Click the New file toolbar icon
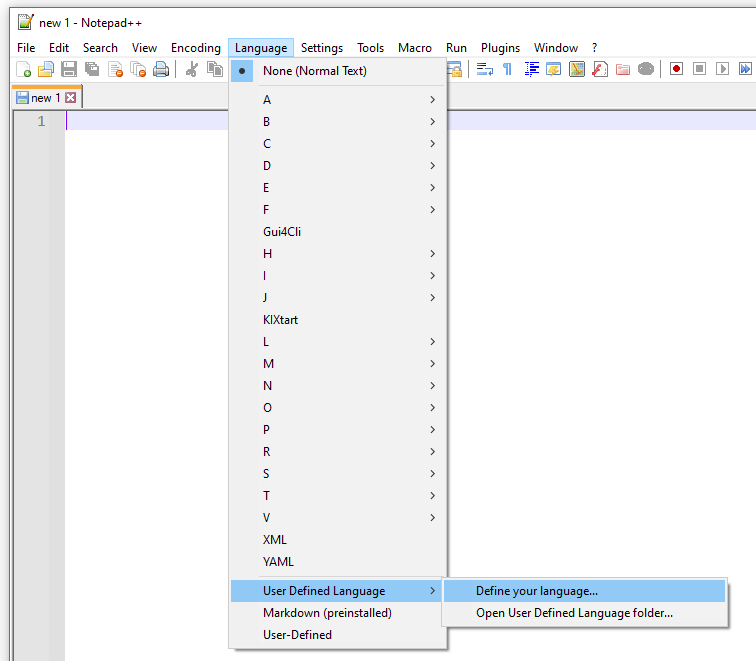 23,69
